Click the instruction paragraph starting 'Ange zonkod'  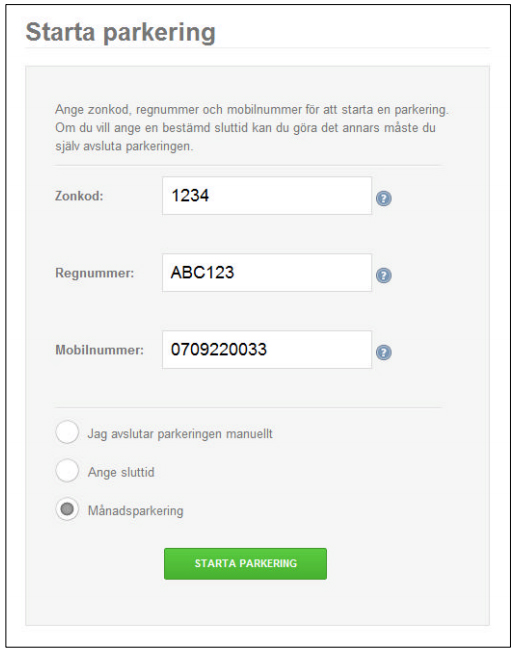(252, 128)
